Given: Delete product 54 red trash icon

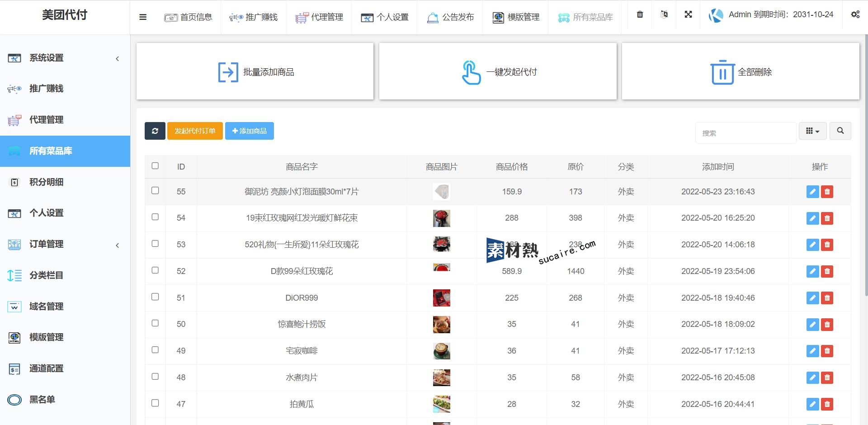Looking at the screenshot, I should tap(827, 218).
